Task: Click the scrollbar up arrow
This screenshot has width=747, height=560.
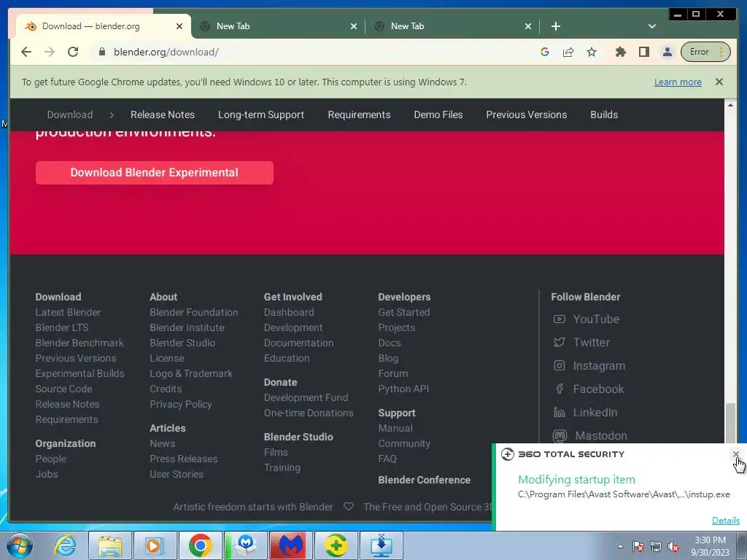Action: click(x=730, y=105)
